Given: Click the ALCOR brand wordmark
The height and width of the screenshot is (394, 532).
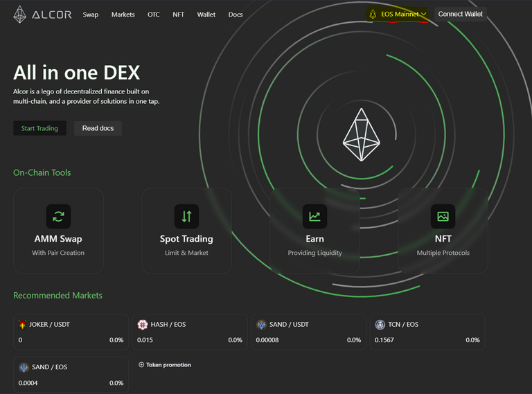Looking at the screenshot, I should pos(52,15).
